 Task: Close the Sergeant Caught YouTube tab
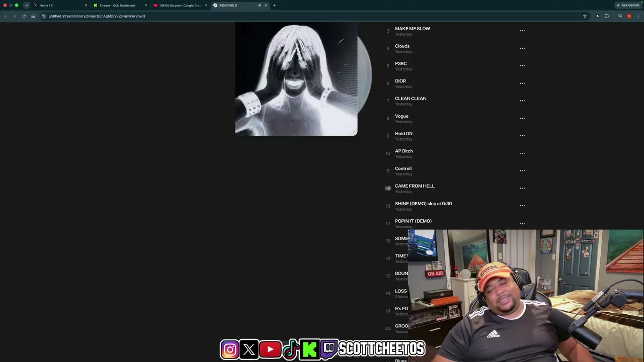[x=206, y=6]
